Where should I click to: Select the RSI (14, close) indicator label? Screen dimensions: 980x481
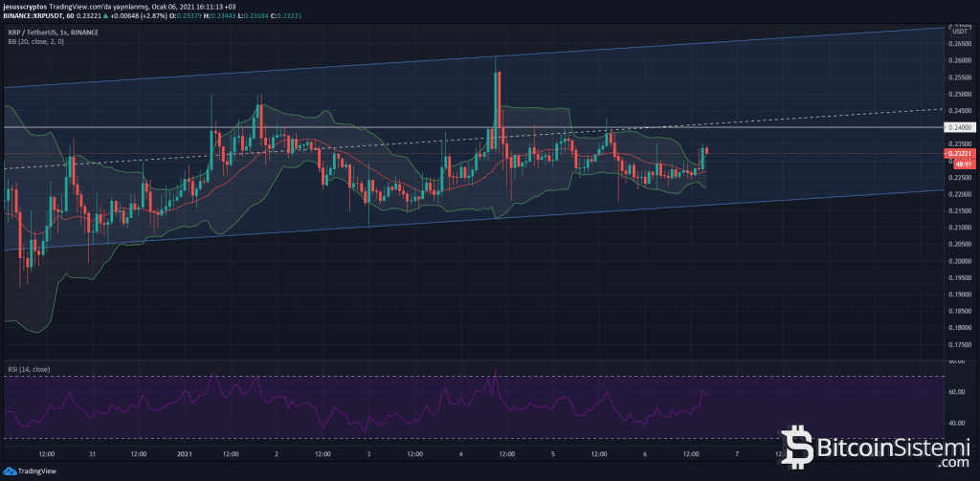tap(29, 368)
